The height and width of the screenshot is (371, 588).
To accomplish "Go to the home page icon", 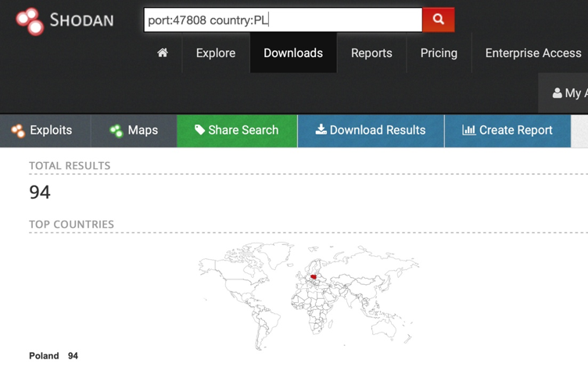I will tap(163, 53).
